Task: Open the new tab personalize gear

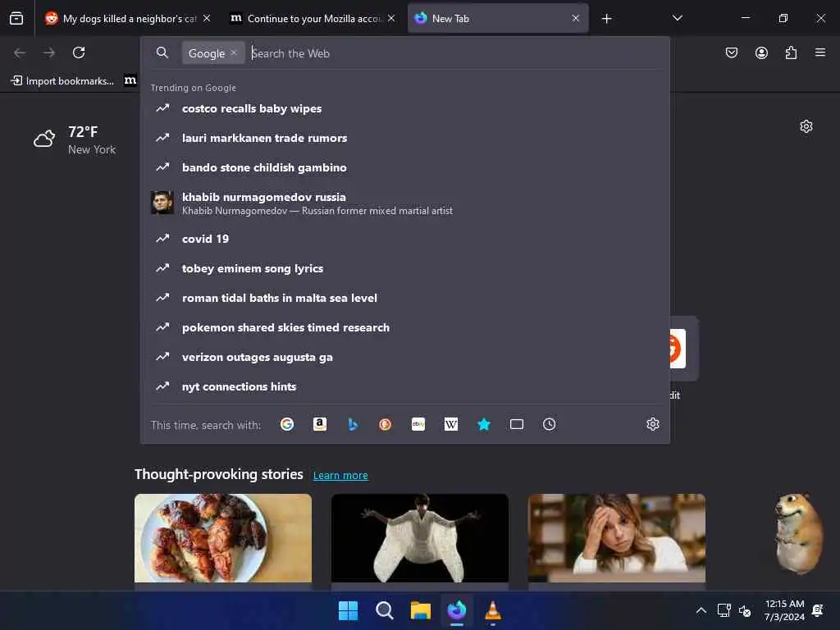Action: [806, 126]
